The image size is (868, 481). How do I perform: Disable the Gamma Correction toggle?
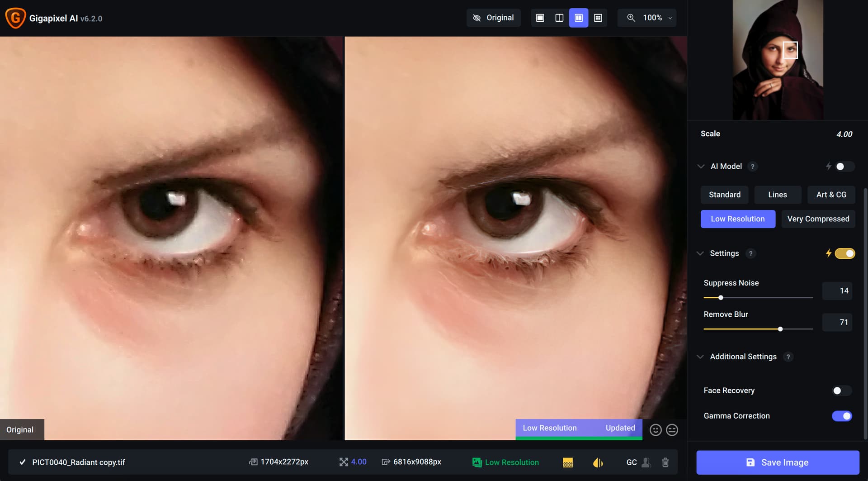pos(841,416)
